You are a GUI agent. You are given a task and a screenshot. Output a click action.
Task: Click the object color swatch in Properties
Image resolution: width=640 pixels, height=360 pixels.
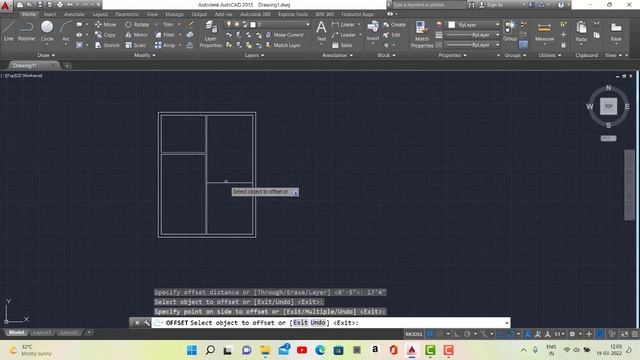pyautogui.click(x=452, y=24)
